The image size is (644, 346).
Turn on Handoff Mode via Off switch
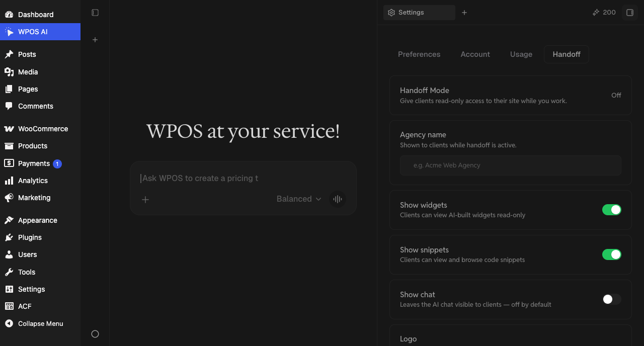click(x=616, y=95)
